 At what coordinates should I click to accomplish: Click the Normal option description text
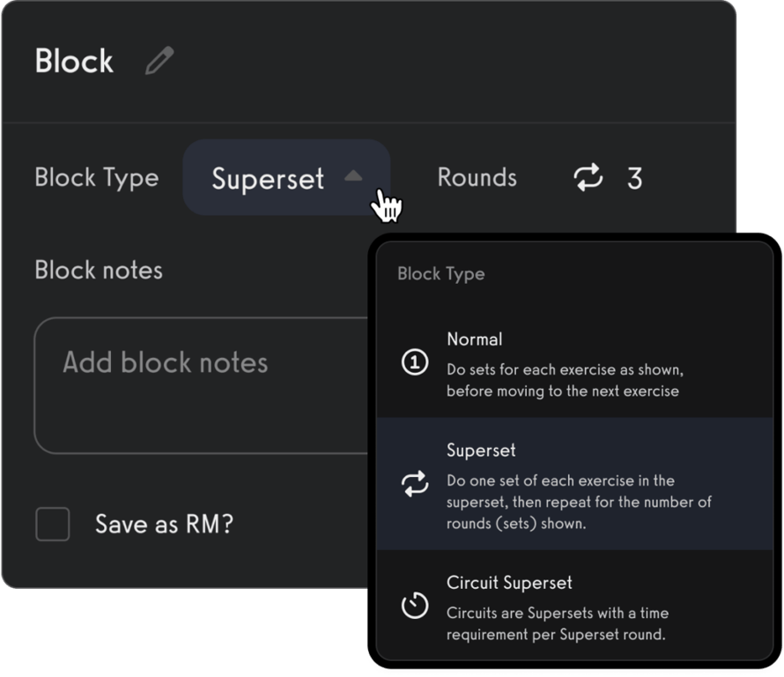(563, 378)
